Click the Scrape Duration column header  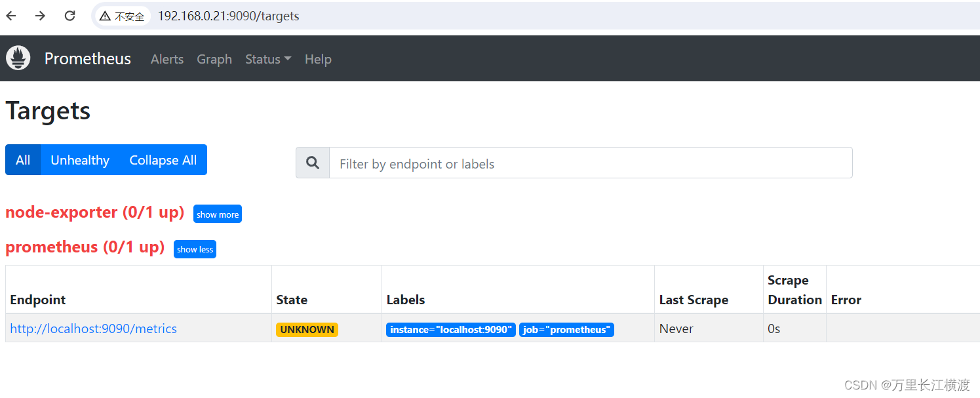[794, 290]
